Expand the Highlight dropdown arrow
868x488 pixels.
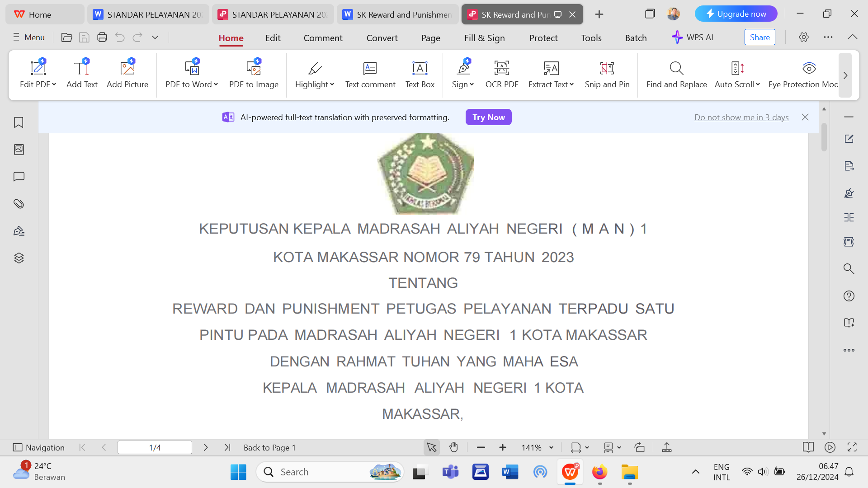tap(332, 84)
